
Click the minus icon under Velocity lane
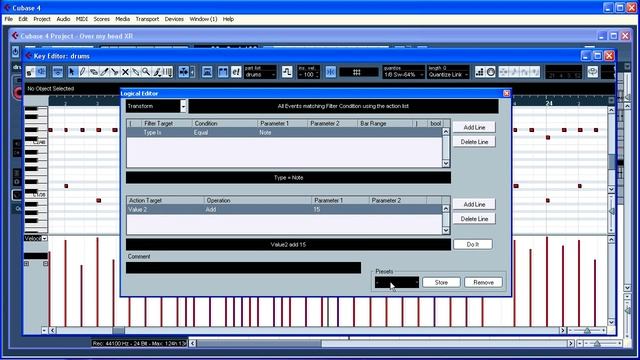[x=45, y=264]
